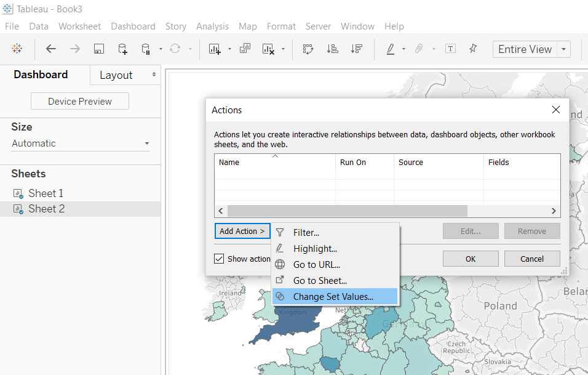588x375 pixels.
Task: Open the Analysis menu
Action: 212,26
